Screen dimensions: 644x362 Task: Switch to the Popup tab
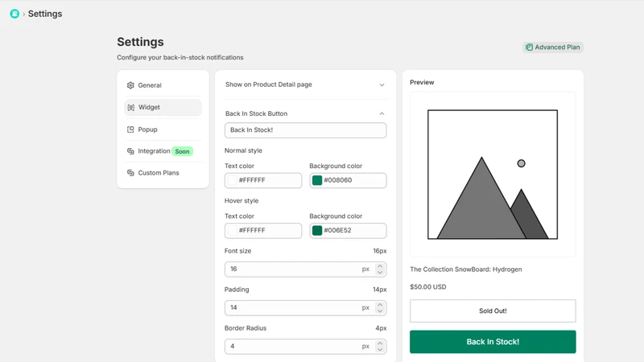coord(163,130)
